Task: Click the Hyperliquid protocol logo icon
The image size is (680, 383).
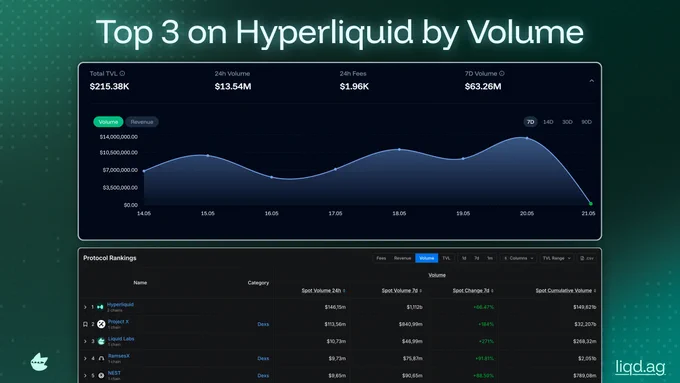Action: (101, 307)
